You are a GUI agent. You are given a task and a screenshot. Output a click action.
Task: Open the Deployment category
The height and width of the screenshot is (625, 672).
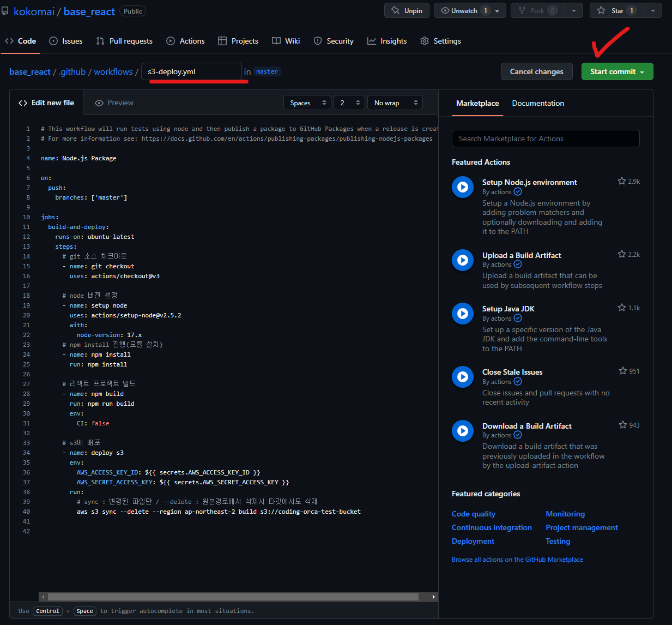point(473,541)
